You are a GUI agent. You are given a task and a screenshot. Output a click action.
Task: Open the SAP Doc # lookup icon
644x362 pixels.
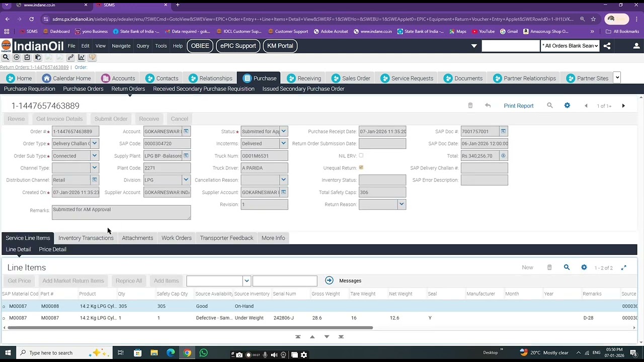pyautogui.click(x=503, y=131)
